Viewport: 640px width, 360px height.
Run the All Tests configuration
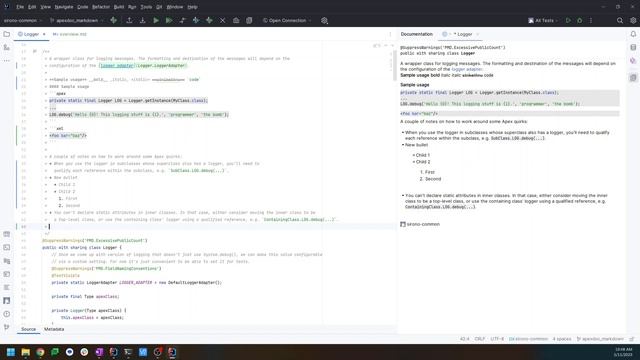coord(568,20)
